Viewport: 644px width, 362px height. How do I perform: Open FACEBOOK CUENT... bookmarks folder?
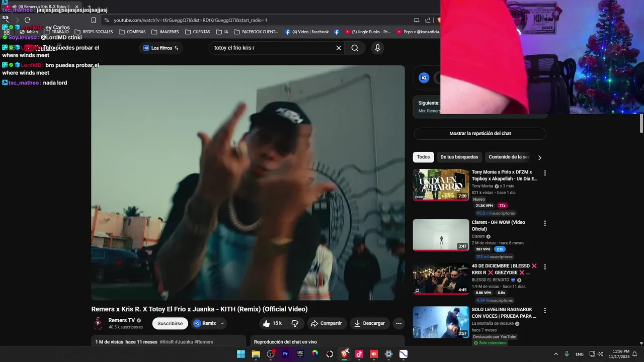point(256,32)
